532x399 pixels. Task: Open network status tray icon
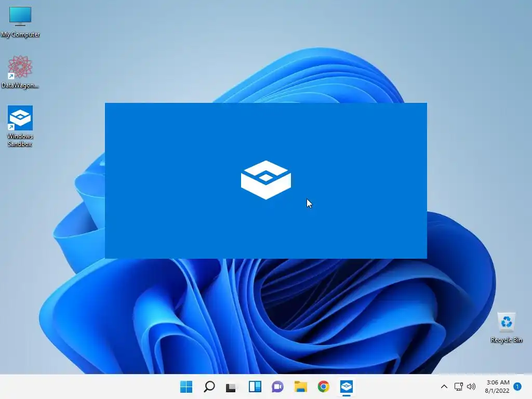(458, 387)
